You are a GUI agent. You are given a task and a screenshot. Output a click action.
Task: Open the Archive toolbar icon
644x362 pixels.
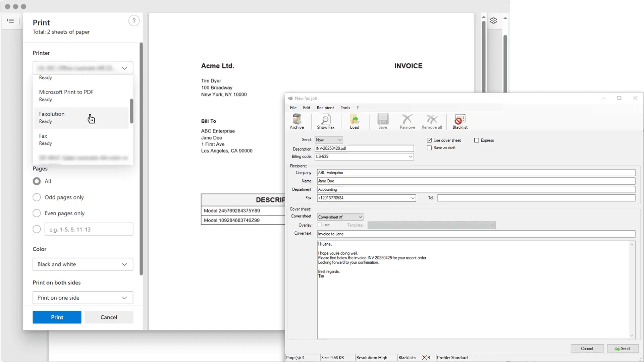click(x=297, y=121)
